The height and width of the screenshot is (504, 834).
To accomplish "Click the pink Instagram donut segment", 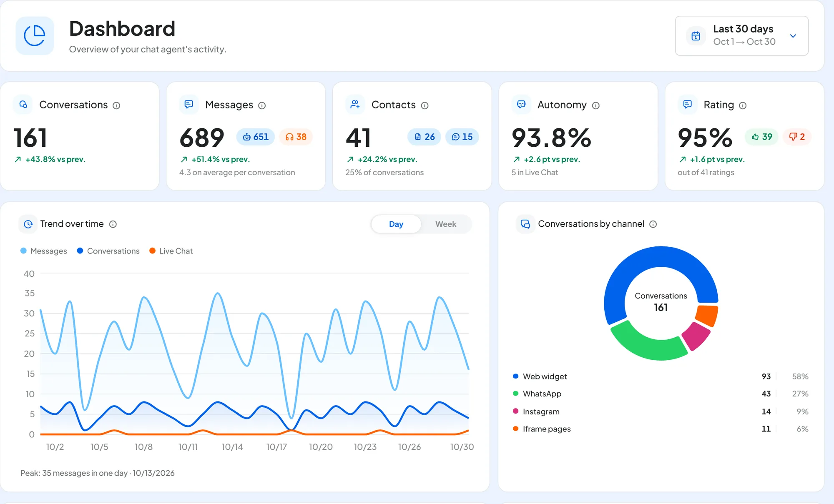I will pyautogui.click(x=696, y=336).
